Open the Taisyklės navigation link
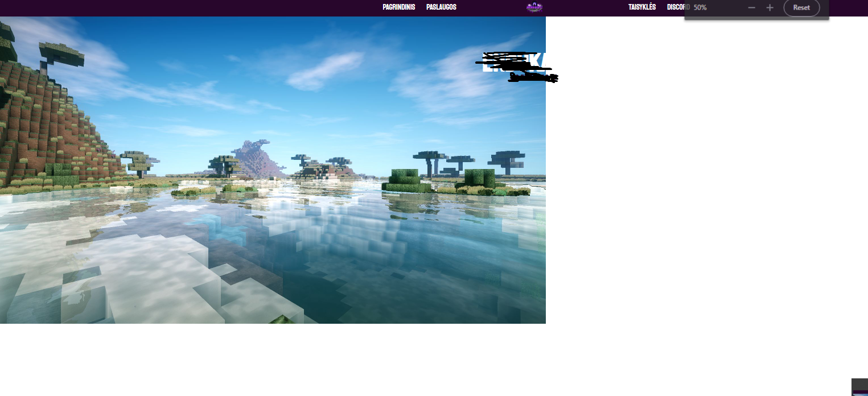Image resolution: width=868 pixels, height=396 pixels. (642, 7)
